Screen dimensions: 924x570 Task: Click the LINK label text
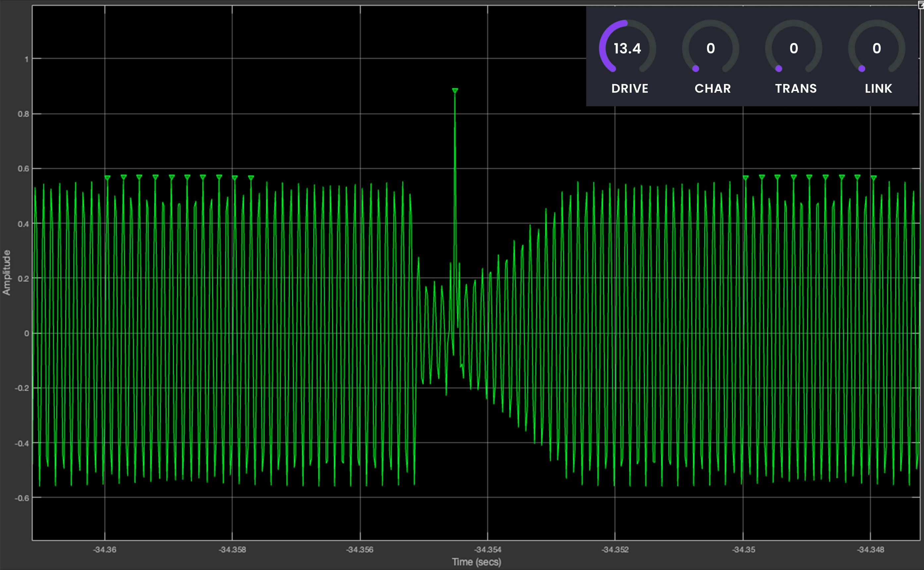point(878,89)
